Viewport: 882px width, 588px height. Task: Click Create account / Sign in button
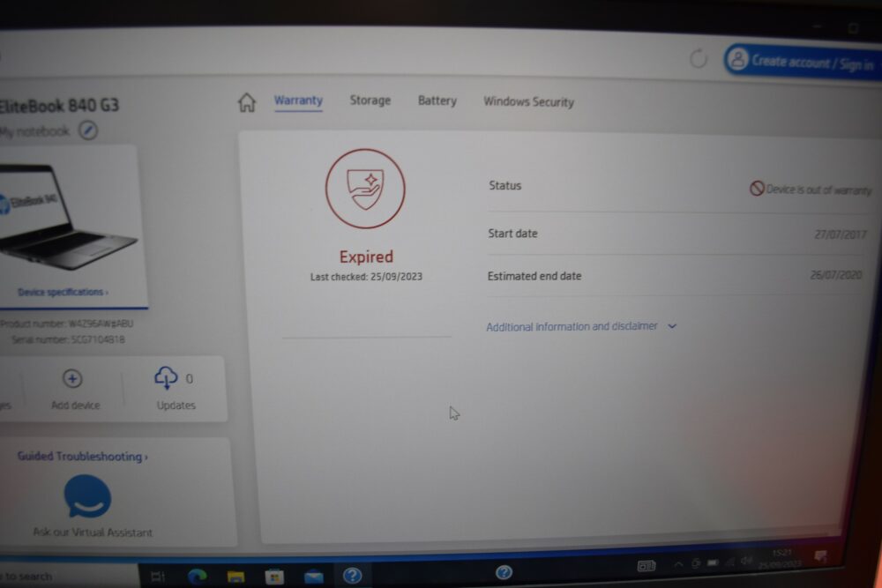[x=803, y=62]
